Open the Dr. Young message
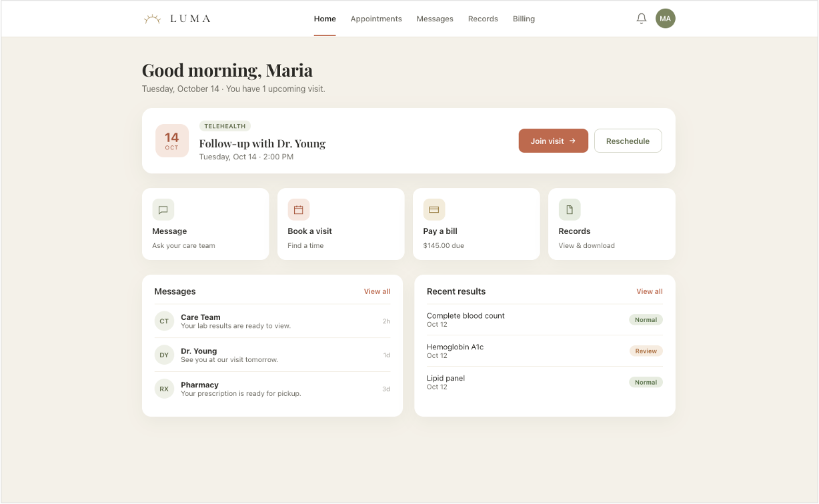819x504 pixels. [x=272, y=355]
